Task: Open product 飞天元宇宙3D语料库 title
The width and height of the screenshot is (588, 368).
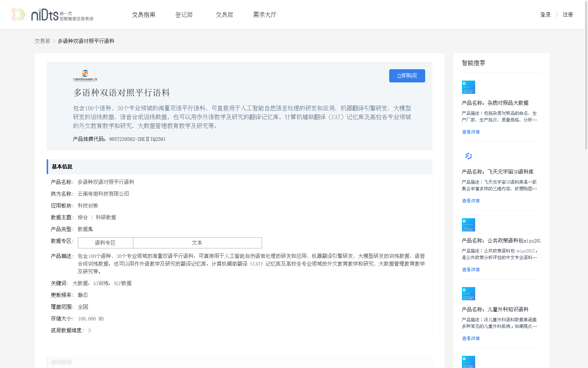Action: [498, 172]
